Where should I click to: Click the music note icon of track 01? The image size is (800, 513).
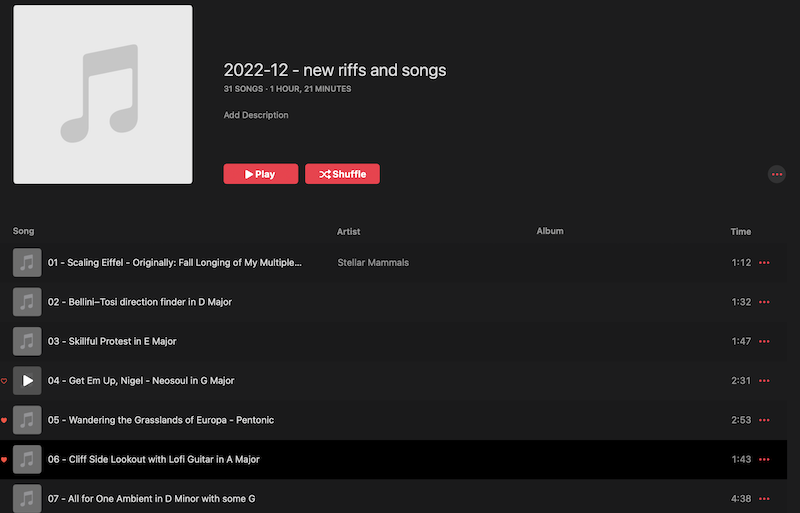tap(27, 263)
